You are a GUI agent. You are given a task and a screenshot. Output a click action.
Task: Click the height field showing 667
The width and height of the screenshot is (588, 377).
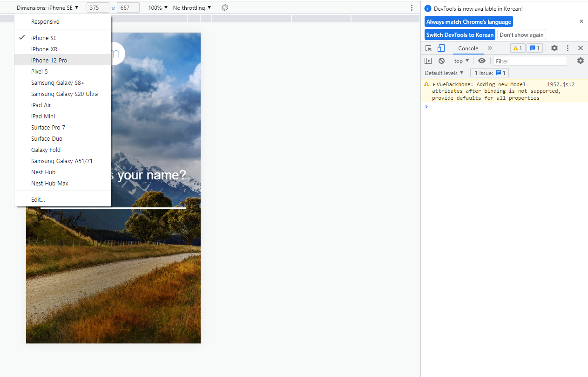coord(128,8)
